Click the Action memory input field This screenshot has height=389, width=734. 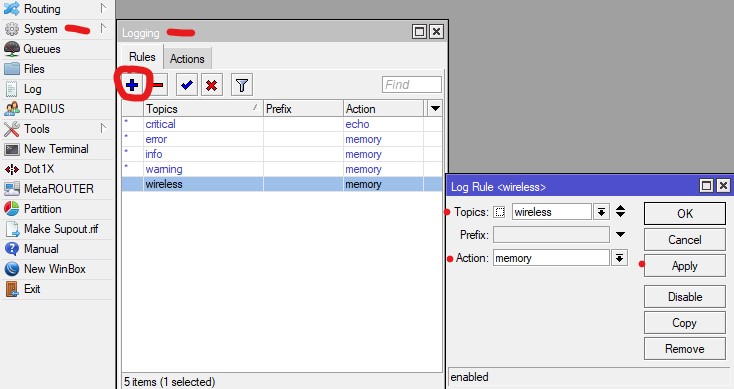tap(551, 258)
